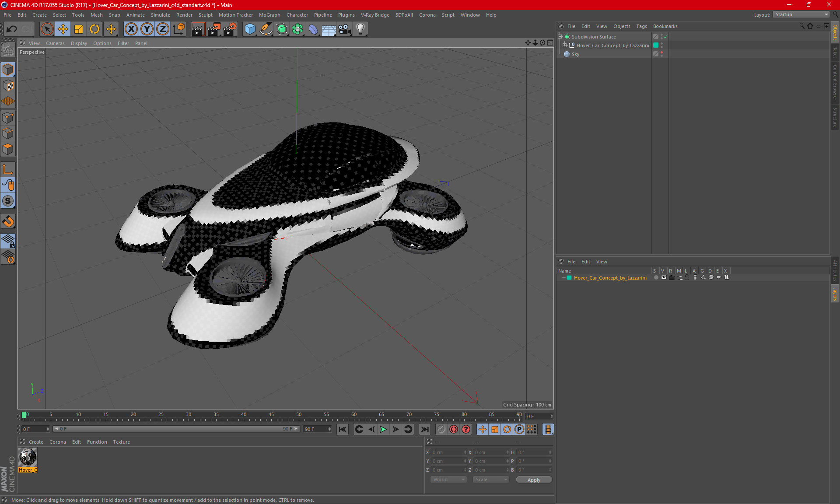Click Hover_Car object layer color square
This screenshot has height=504, width=840.
click(x=656, y=45)
